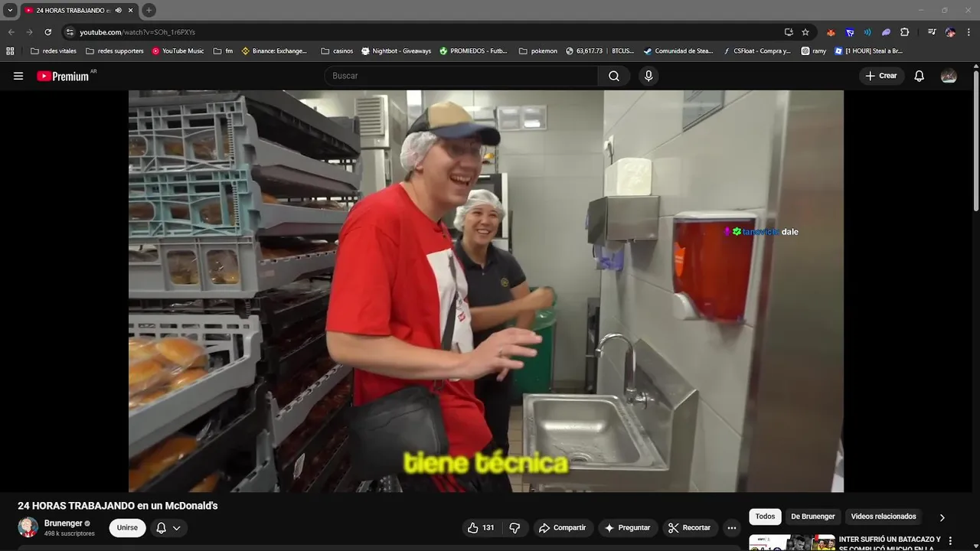Go back with browser back arrow

[11, 32]
